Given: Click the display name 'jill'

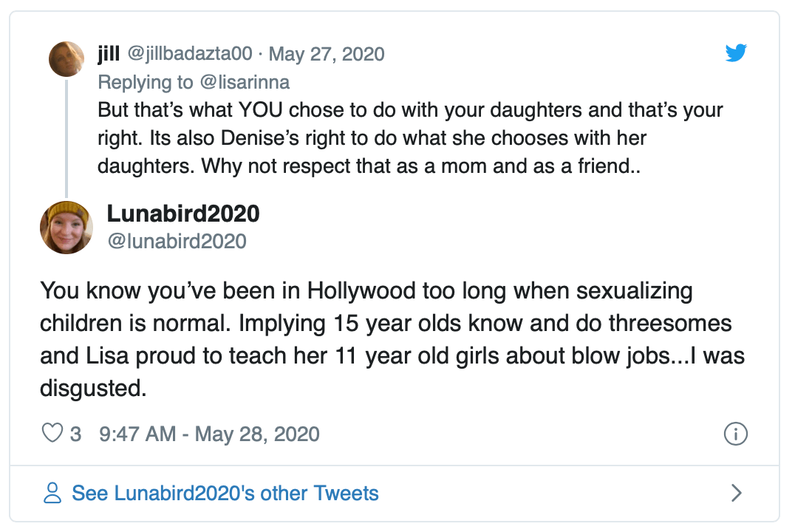Looking at the screenshot, I should click(109, 54).
